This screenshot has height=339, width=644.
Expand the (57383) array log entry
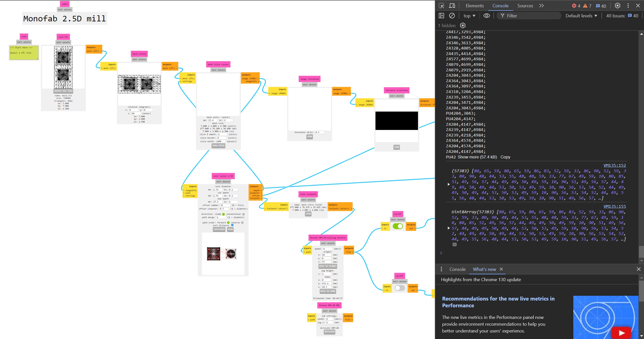point(449,184)
